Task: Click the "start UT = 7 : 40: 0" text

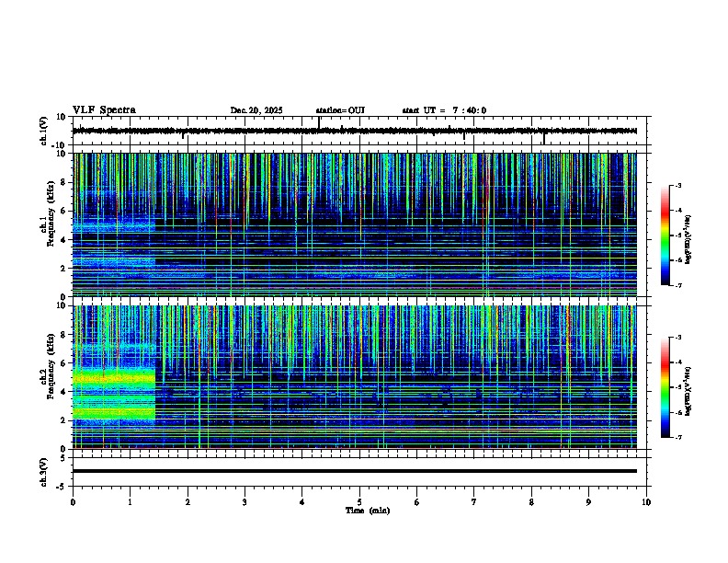Action: coord(444,110)
